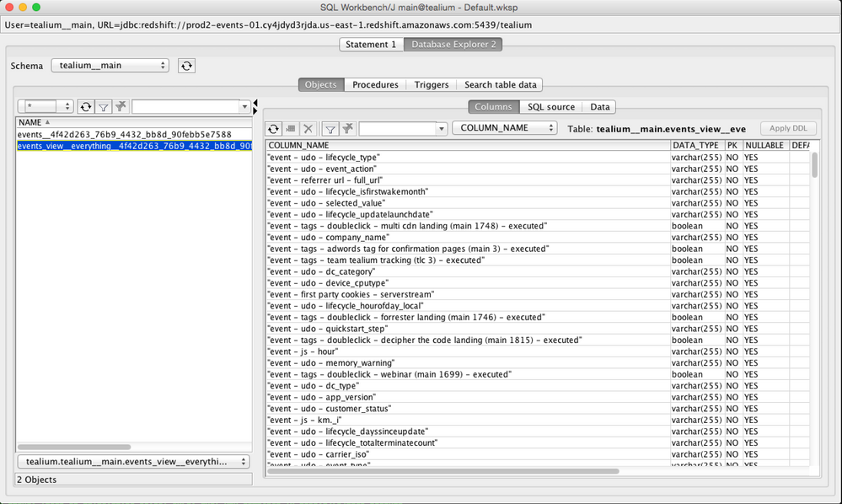This screenshot has width=842, height=504.
Task: Open the SQL source tab
Action: [x=551, y=107]
